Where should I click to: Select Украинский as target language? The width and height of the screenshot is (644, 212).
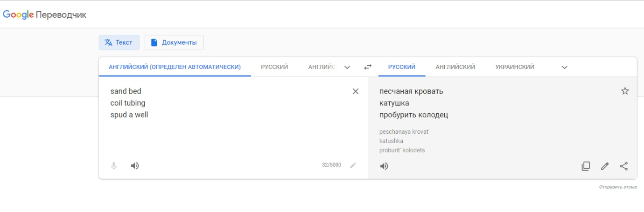tap(514, 67)
